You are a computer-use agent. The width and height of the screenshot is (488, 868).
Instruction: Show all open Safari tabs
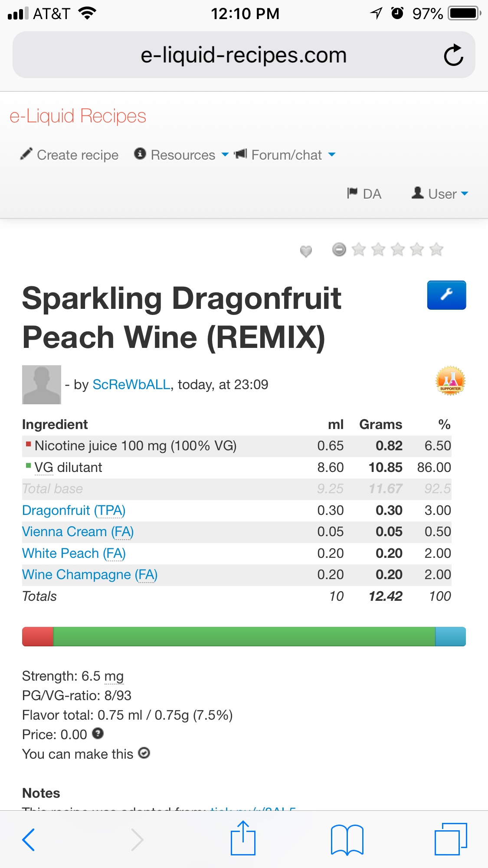pos(450,839)
